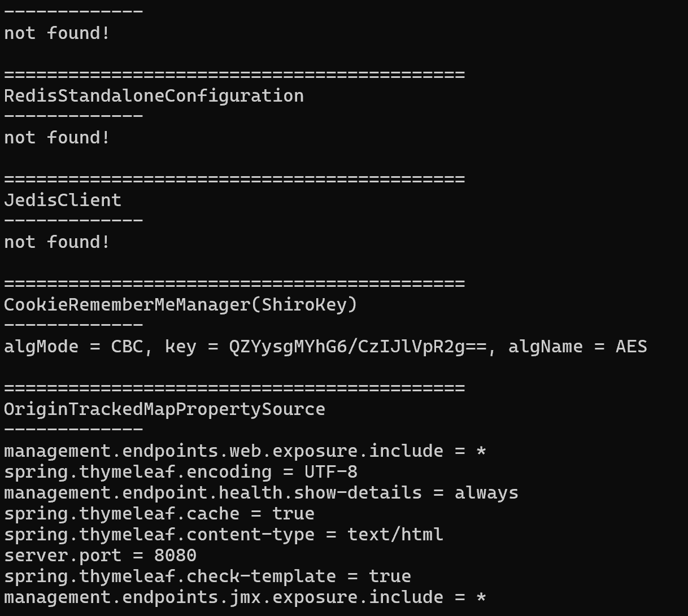Click the spring.thymeleaf.encoding = UTF-8 line
Screen dimensions: 688x616
(x=181, y=472)
